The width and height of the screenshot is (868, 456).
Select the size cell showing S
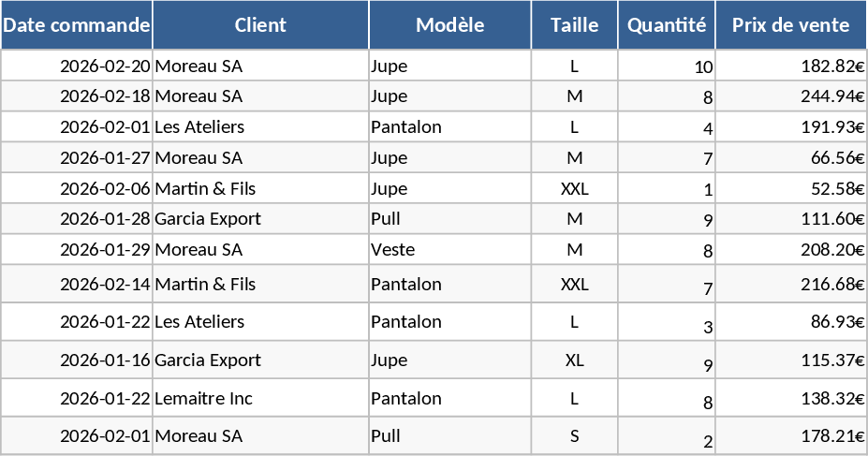[x=574, y=436]
